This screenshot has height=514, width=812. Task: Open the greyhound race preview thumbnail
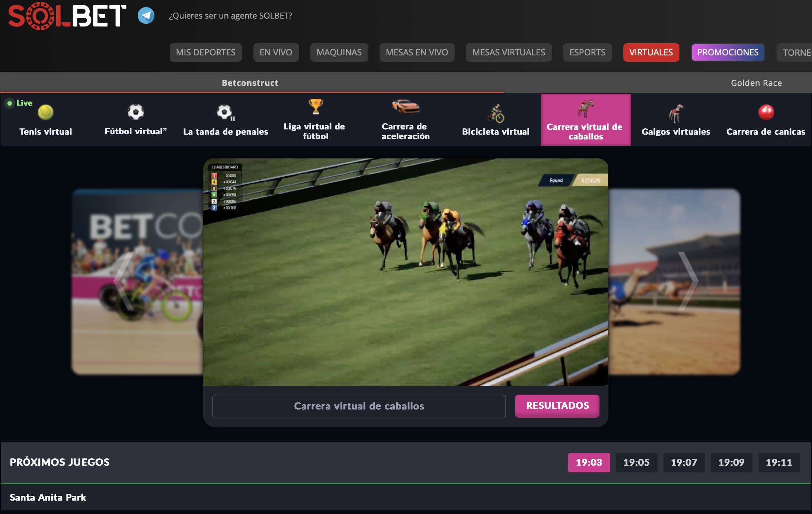click(674, 282)
